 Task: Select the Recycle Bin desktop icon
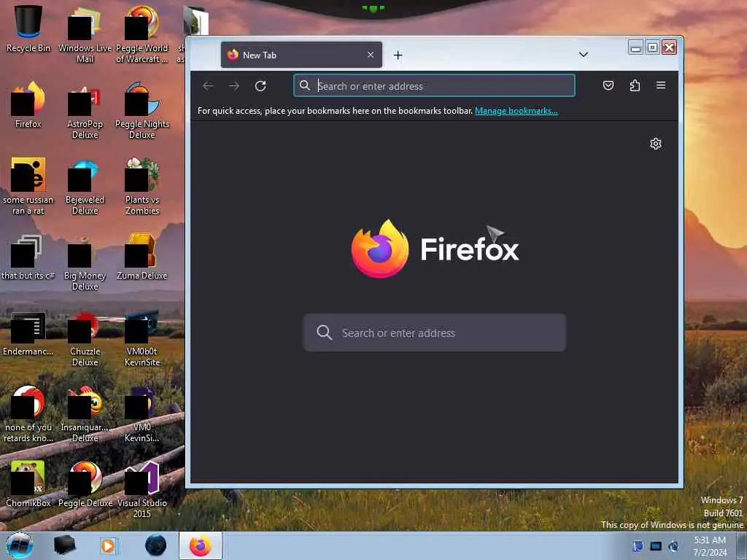28,28
